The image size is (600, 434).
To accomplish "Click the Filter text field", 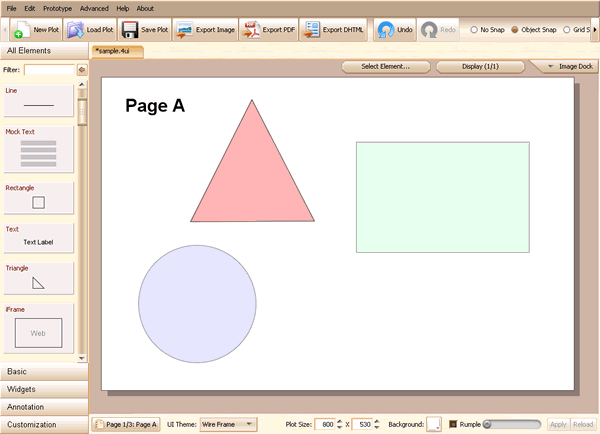I will [49, 70].
